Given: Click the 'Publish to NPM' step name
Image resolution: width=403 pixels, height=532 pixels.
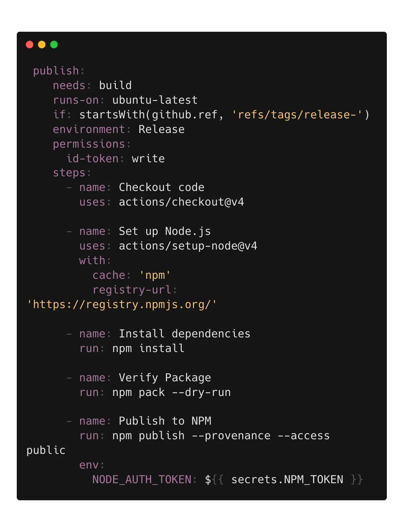Looking at the screenshot, I should click(165, 421).
